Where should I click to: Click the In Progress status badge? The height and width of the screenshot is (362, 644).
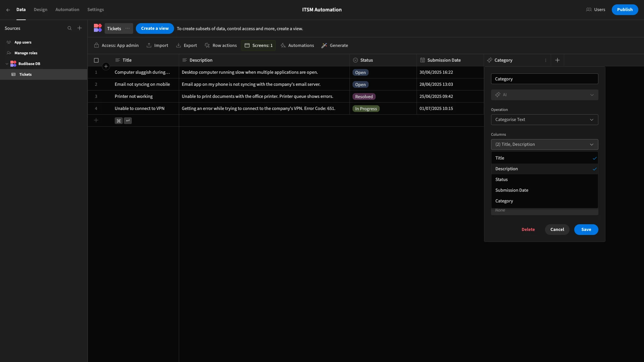(366, 109)
